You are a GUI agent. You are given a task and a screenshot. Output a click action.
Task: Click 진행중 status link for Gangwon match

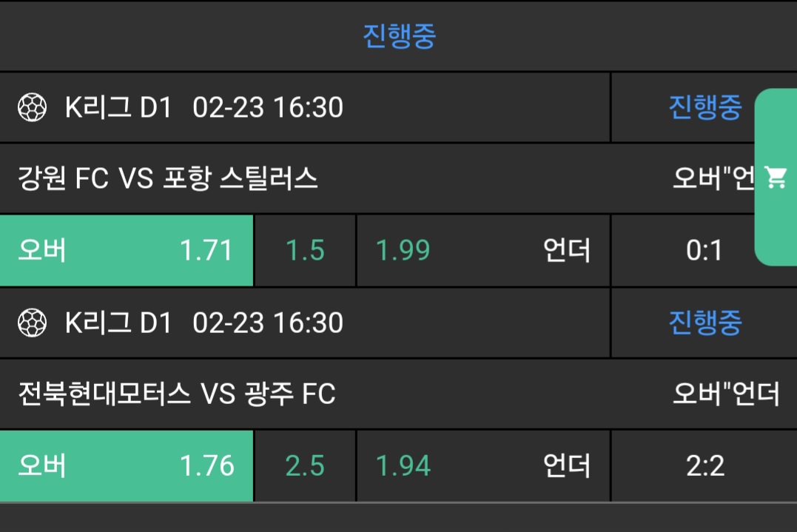tap(704, 108)
